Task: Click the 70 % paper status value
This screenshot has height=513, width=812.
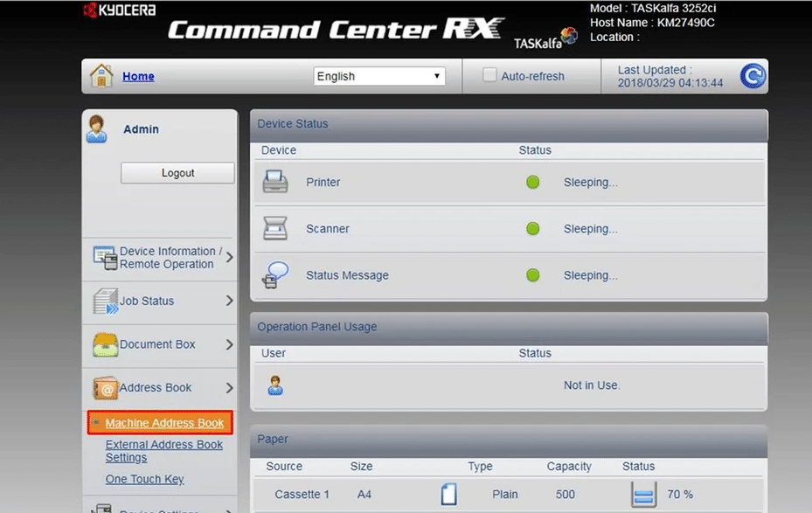Action: [x=680, y=495]
